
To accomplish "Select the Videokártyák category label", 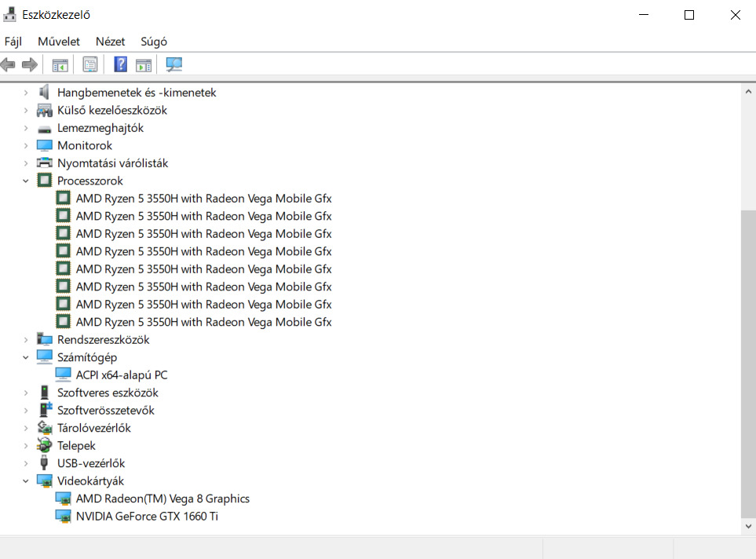I will tap(90, 480).
